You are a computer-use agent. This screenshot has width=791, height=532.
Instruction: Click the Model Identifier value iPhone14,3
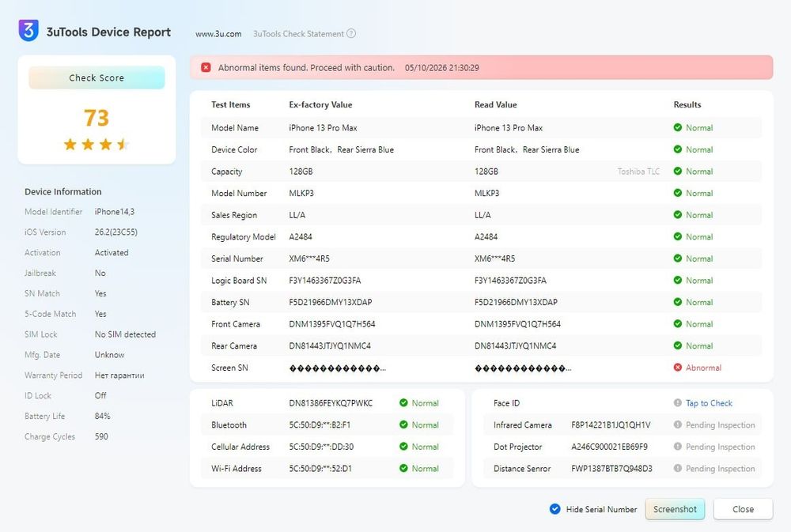(115, 212)
